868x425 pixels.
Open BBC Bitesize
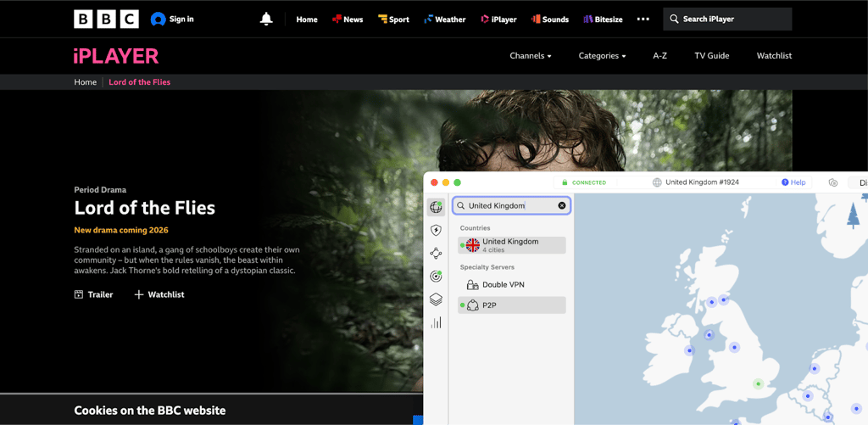pyautogui.click(x=603, y=20)
